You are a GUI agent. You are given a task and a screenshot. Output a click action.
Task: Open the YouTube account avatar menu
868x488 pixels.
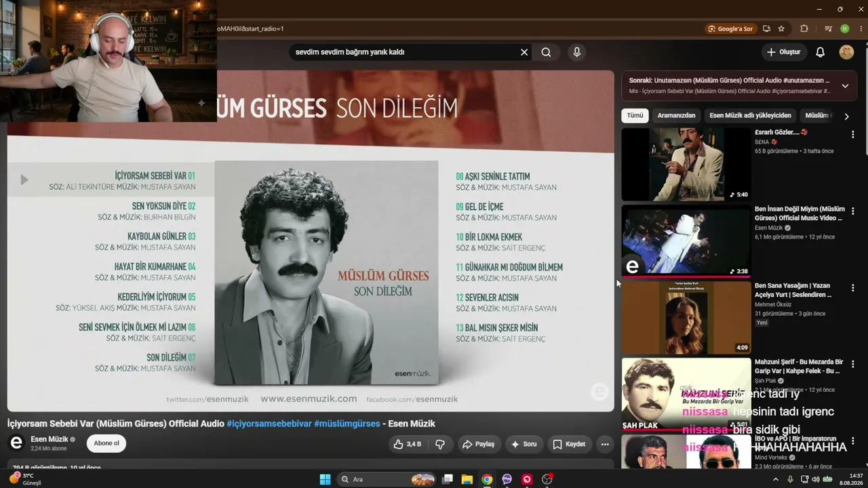[x=846, y=52]
